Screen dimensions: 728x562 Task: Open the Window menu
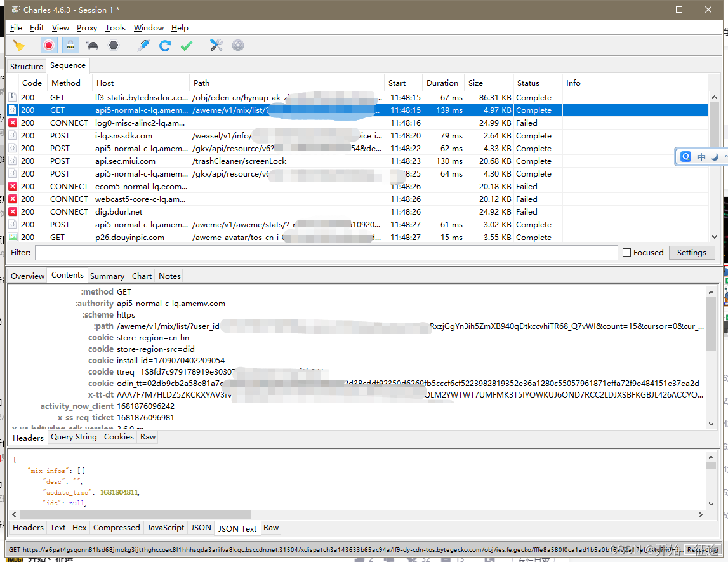click(149, 28)
